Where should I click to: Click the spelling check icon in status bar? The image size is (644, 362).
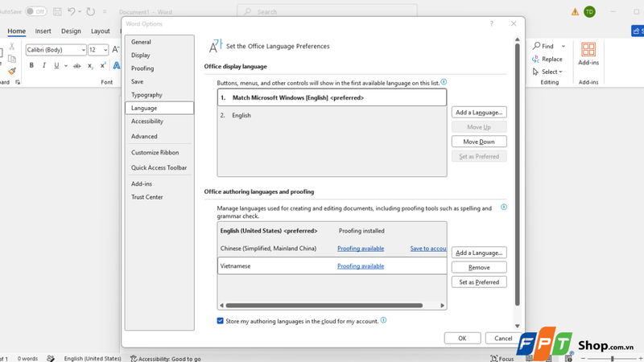click(x=51, y=358)
